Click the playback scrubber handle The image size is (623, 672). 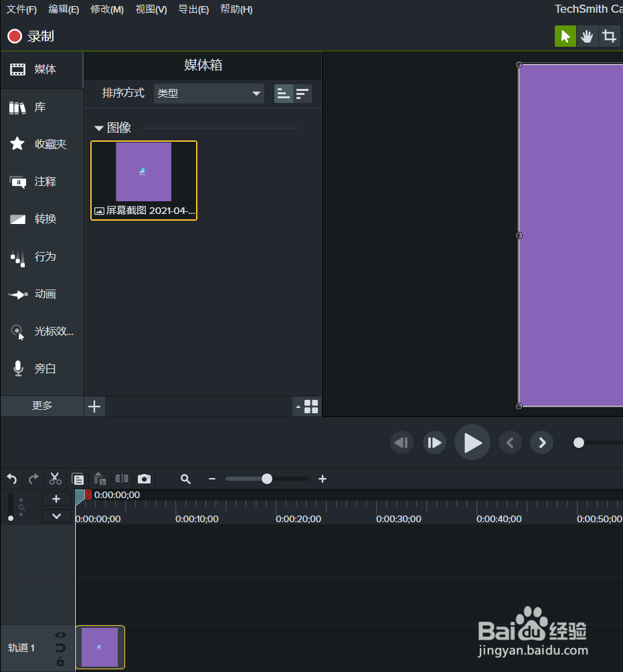point(579,443)
